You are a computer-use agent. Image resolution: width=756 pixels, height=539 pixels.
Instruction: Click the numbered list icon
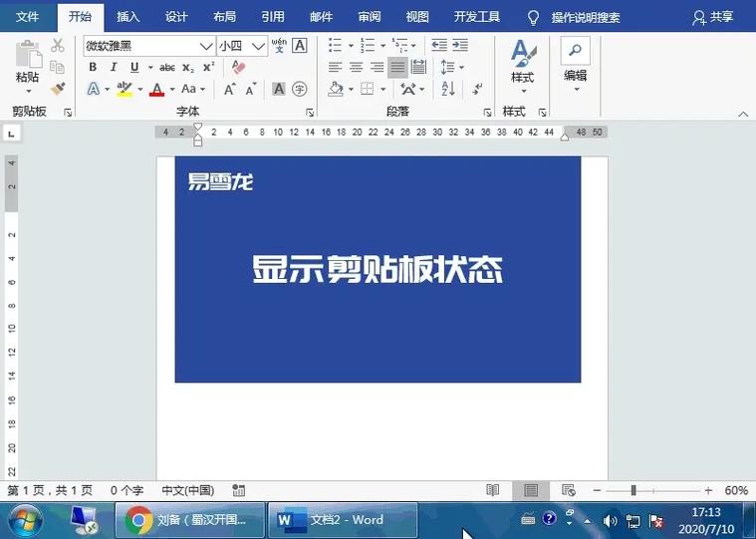pyautogui.click(x=368, y=45)
